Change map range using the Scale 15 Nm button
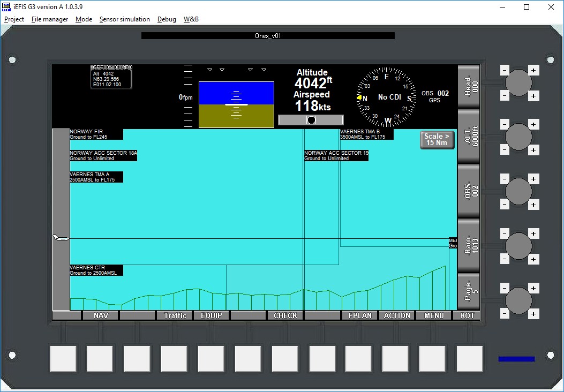Viewport: 564px width, 392px height. (x=437, y=139)
